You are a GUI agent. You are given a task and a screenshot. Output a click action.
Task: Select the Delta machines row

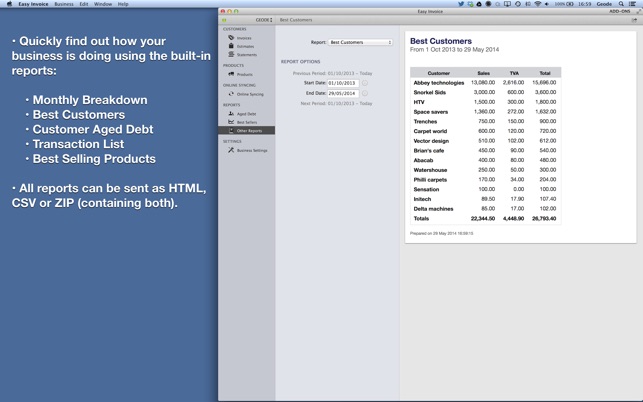486,209
